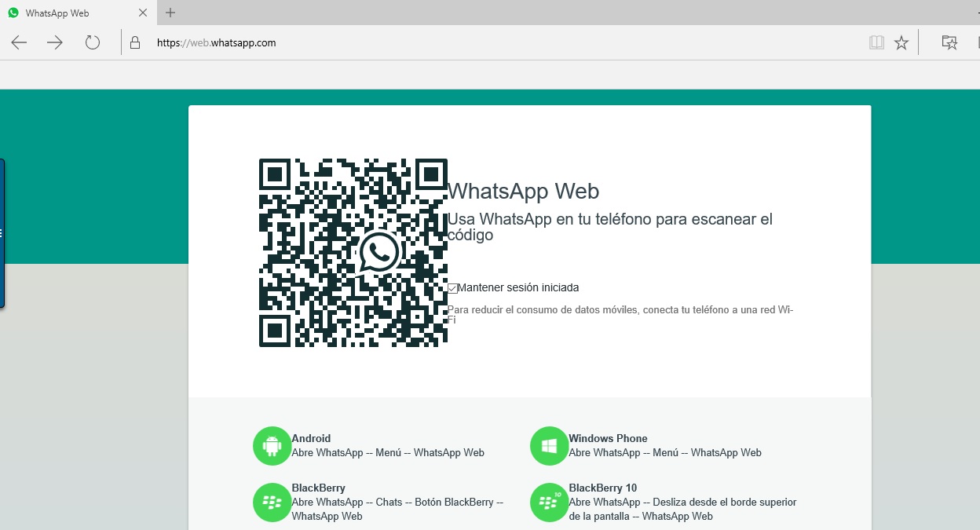Click the BlackBerry 10 icon

549,502
